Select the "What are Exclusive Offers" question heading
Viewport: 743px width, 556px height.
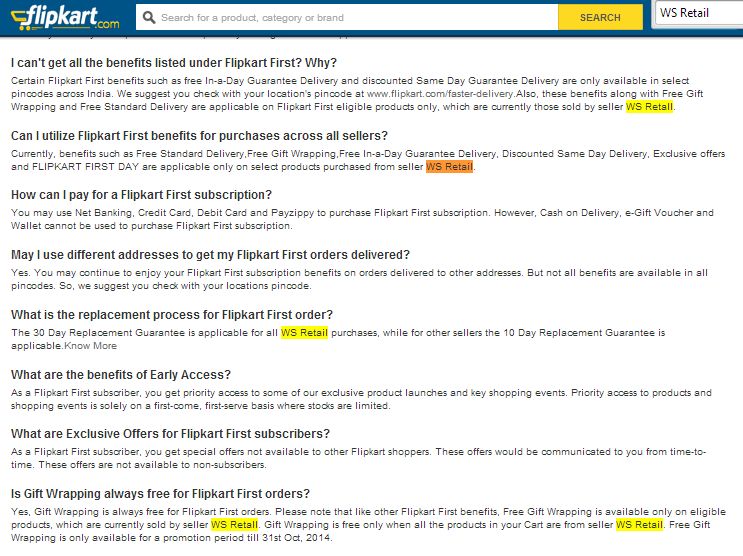170,434
